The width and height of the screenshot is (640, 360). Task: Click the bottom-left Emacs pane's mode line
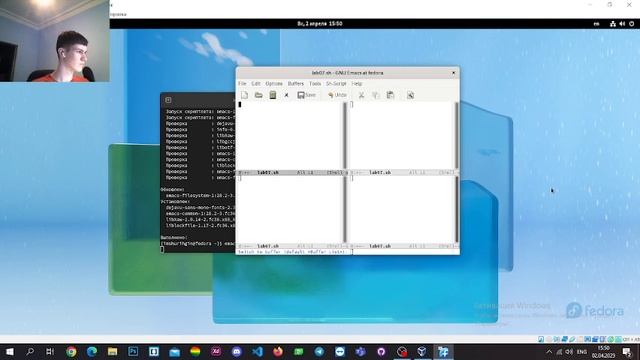pyautogui.click(x=291, y=246)
